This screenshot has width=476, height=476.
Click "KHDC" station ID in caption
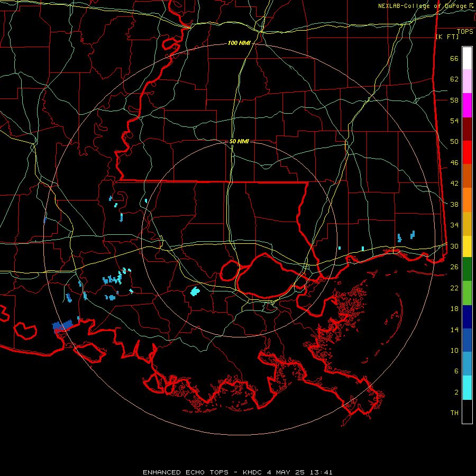pyautogui.click(x=253, y=472)
